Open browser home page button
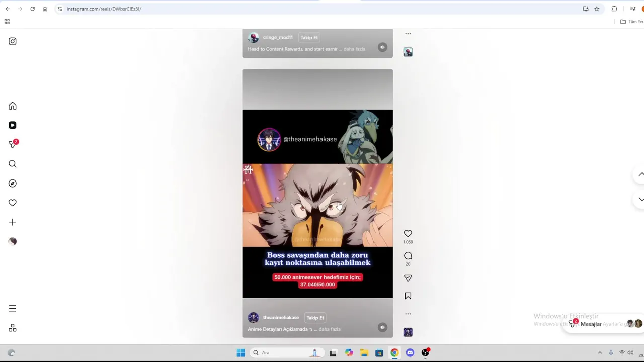 tap(45, 9)
